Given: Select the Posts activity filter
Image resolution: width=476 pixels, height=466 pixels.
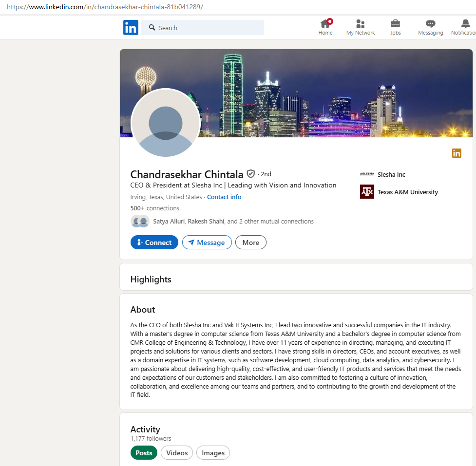Looking at the screenshot, I should tap(144, 453).
